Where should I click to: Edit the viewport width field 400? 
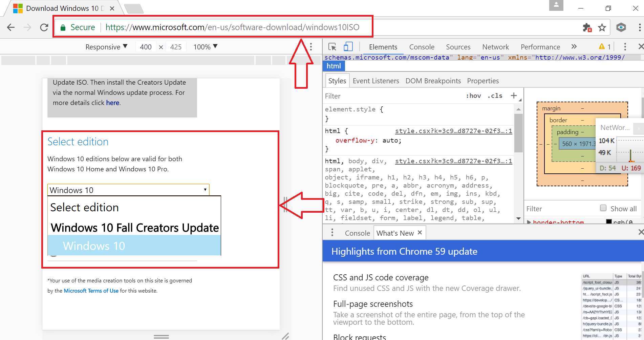pyautogui.click(x=146, y=47)
